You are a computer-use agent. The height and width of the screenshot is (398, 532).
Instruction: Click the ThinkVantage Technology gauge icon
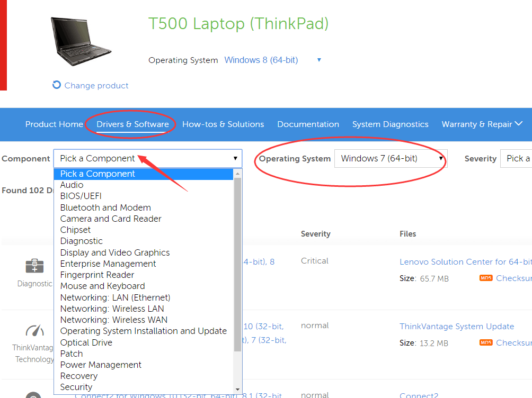coord(34,330)
